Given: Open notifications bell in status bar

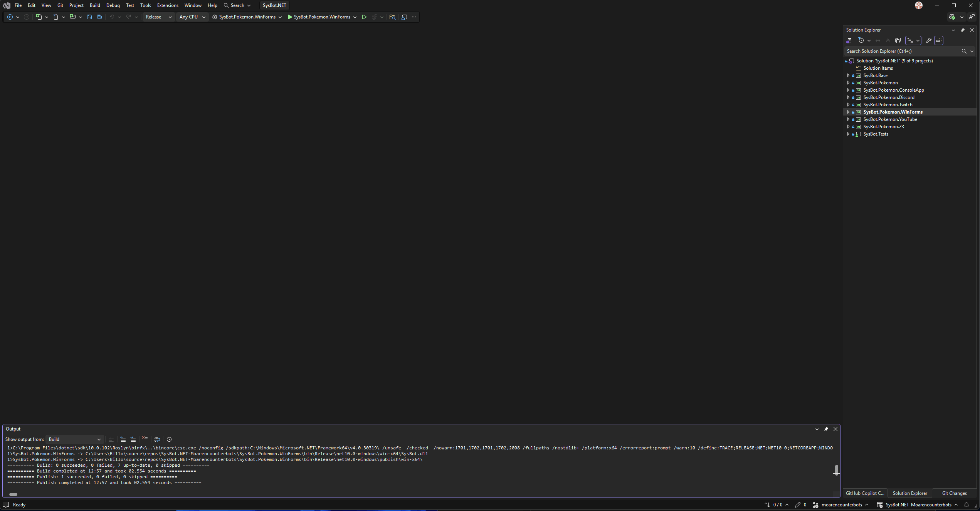Looking at the screenshot, I should 966,505.
